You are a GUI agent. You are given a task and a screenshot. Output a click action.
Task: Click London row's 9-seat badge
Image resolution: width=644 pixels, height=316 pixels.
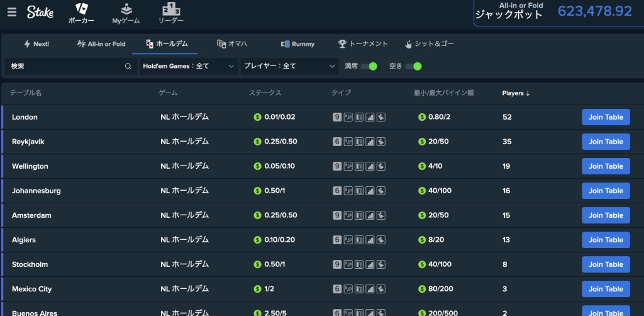pos(337,117)
